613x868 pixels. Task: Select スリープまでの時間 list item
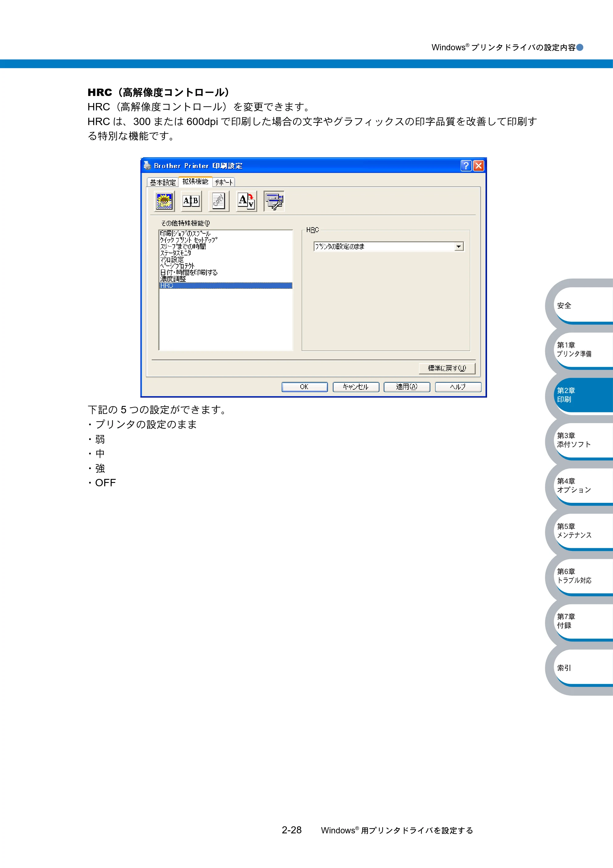click(x=226, y=247)
